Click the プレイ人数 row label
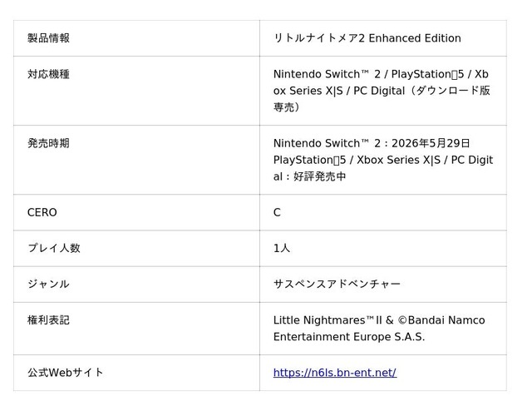The height and width of the screenshot is (411, 532). pos(53,248)
